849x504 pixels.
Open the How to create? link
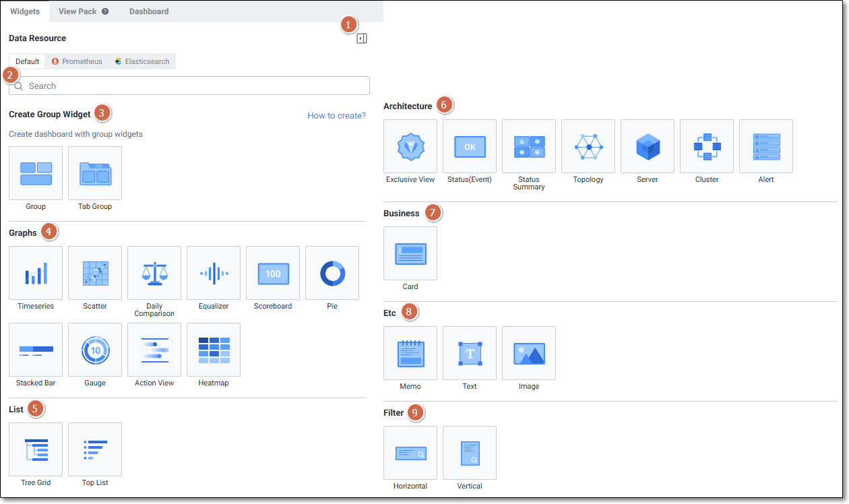336,115
